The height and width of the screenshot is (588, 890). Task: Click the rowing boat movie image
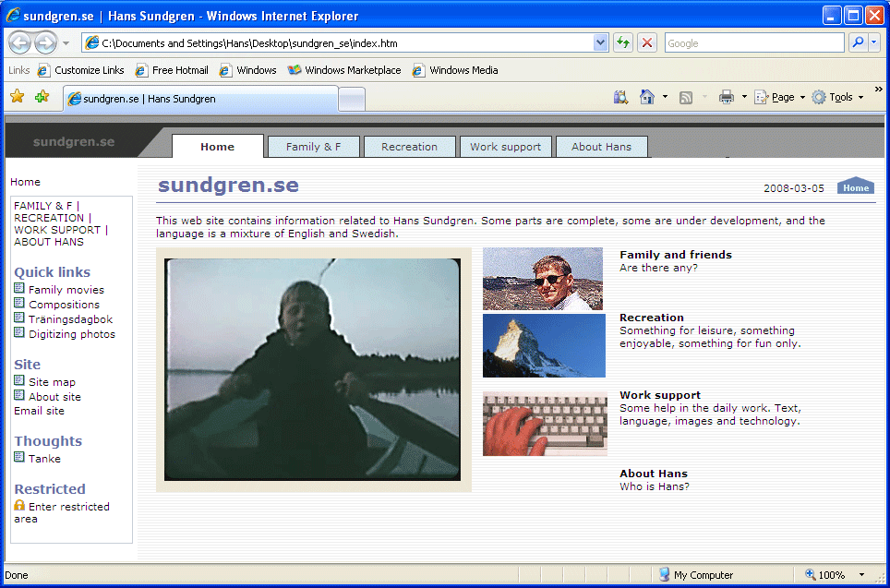(x=313, y=370)
